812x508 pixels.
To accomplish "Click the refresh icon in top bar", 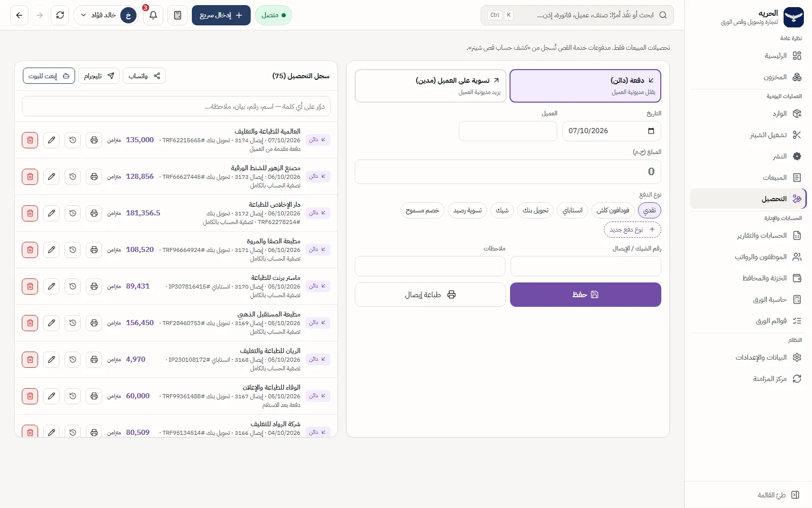I will 60,15.
